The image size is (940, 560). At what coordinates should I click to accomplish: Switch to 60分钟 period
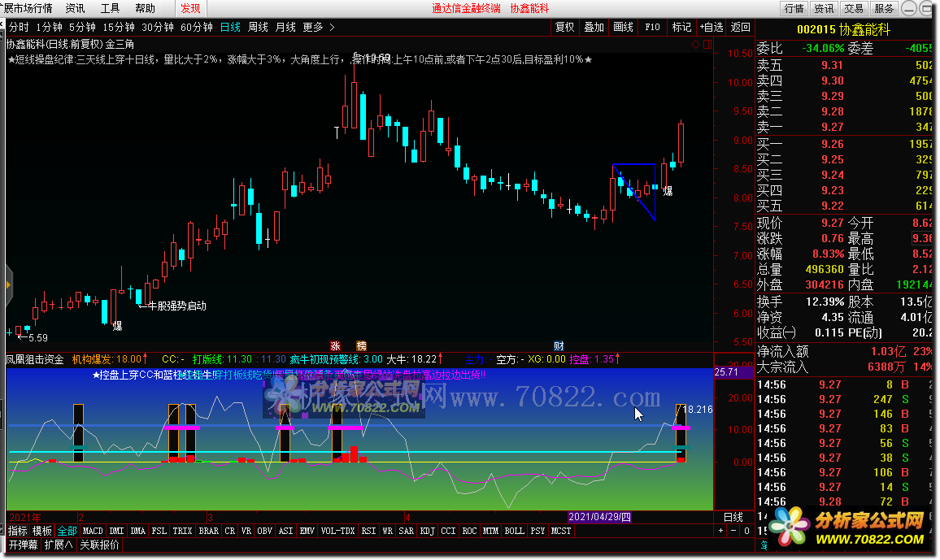[x=196, y=27]
